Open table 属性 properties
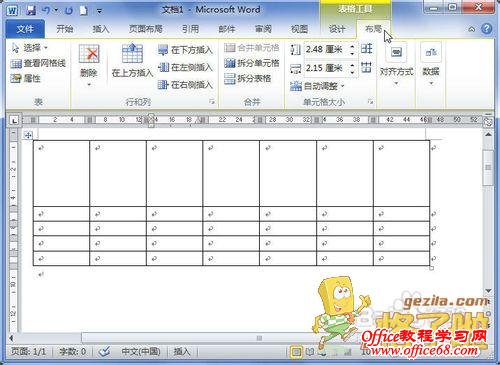Image resolution: width=500 pixels, height=365 pixels. click(x=26, y=78)
